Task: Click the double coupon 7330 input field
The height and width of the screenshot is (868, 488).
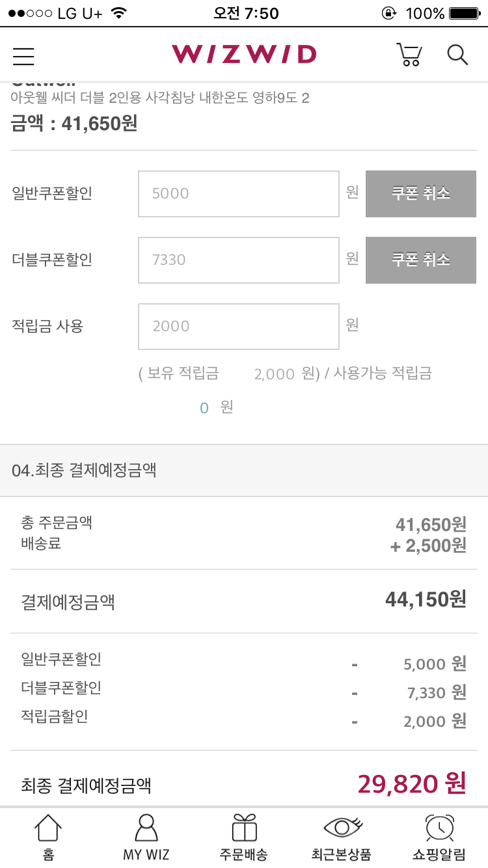Action: (238, 260)
